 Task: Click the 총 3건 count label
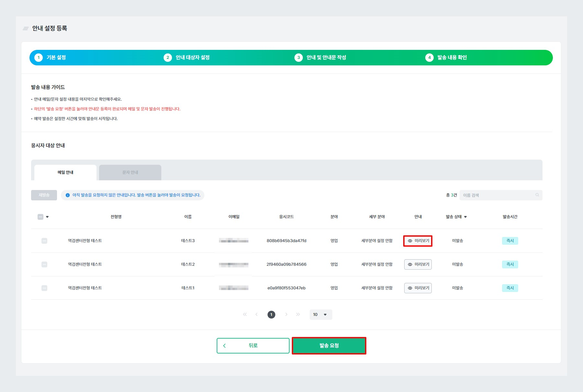click(452, 195)
